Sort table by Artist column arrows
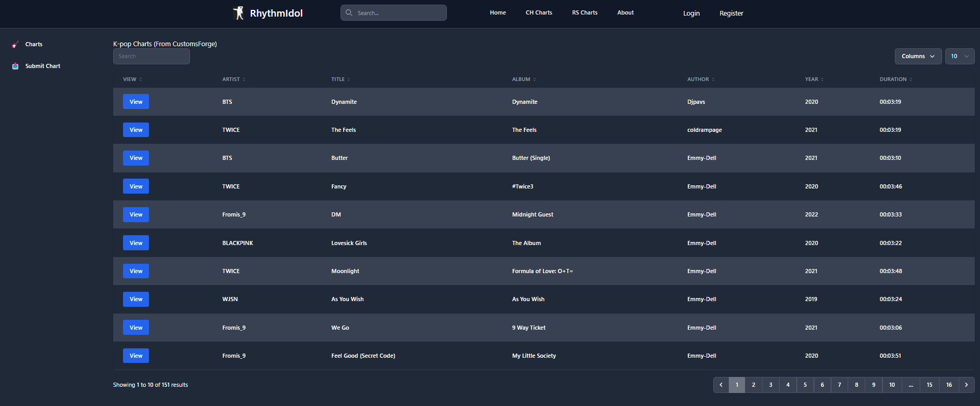Image resolution: width=980 pixels, height=406 pixels. coord(243,79)
